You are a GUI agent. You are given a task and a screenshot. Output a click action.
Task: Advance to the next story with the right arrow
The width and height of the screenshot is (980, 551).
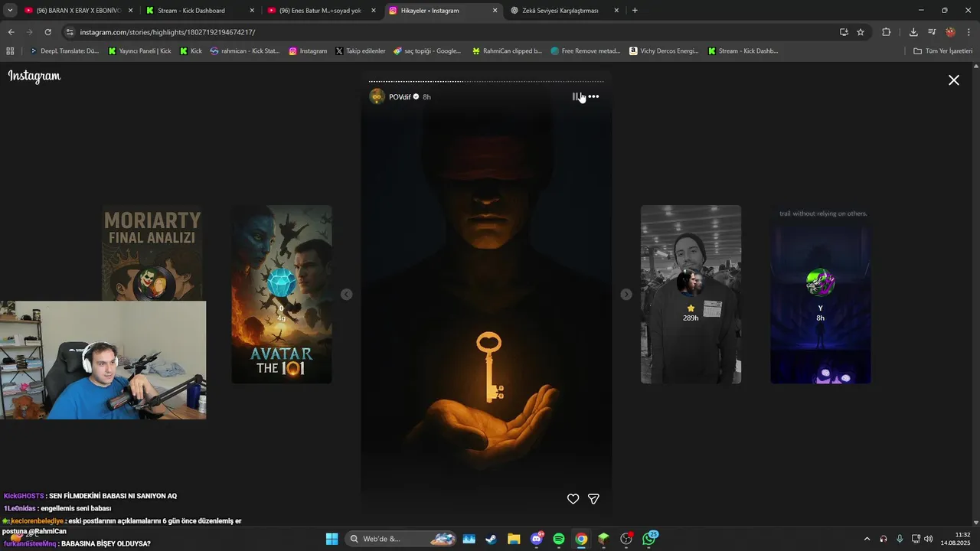(x=626, y=295)
